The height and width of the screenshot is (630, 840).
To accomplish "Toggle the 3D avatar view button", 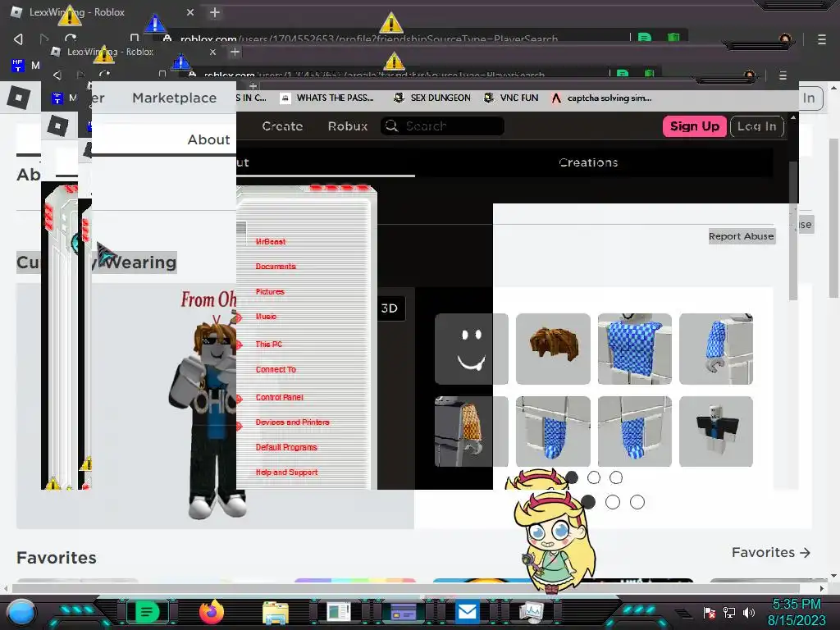I will click(390, 308).
